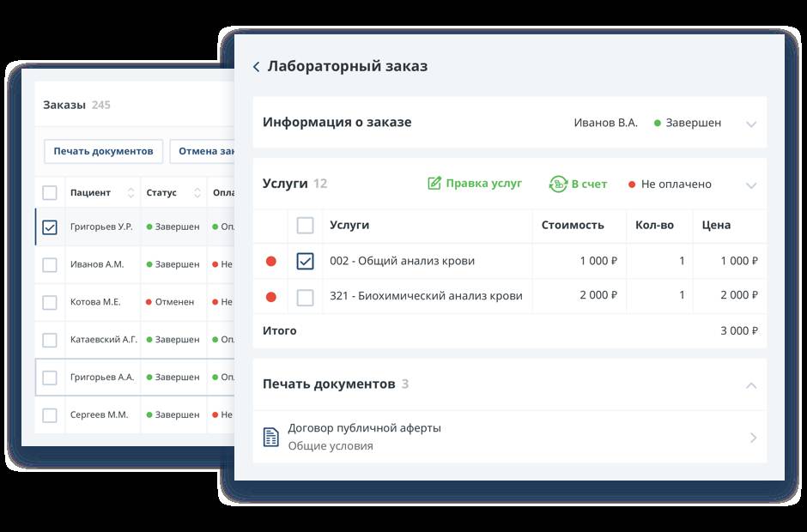The width and height of the screenshot is (807, 532).
Task: Uncheck the row for Григорьев У.Р.
Action: 49,226
